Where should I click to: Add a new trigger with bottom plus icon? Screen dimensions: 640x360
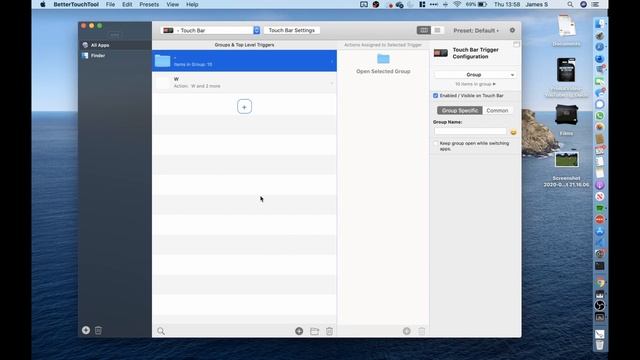click(299, 331)
